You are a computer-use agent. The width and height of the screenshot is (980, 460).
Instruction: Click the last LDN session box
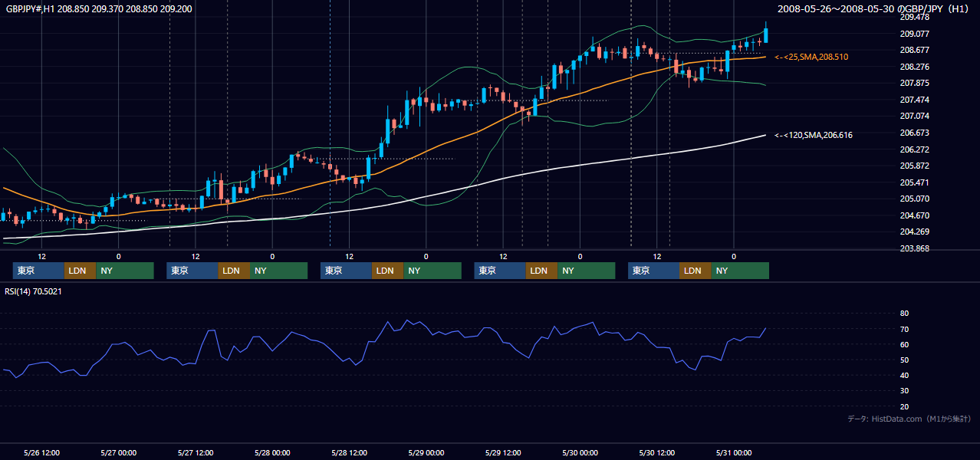696,271
